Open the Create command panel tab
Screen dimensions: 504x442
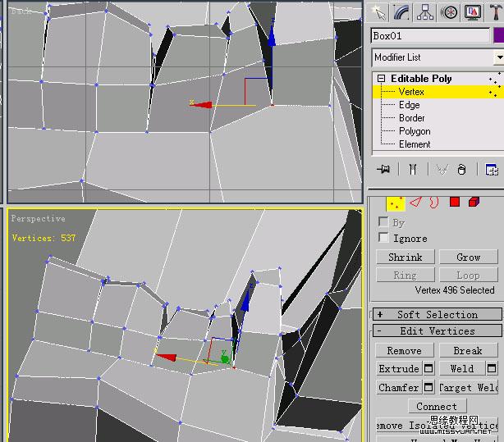[x=378, y=12]
